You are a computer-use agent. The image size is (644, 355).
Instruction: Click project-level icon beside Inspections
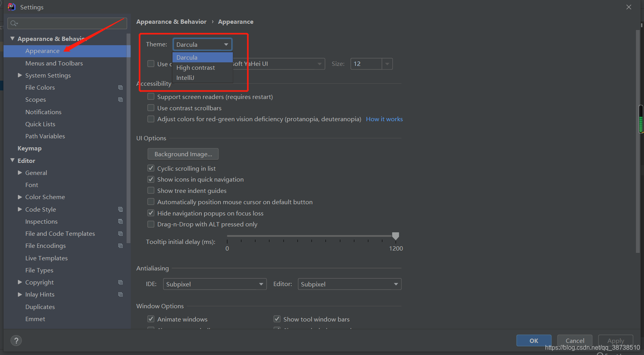click(x=121, y=221)
